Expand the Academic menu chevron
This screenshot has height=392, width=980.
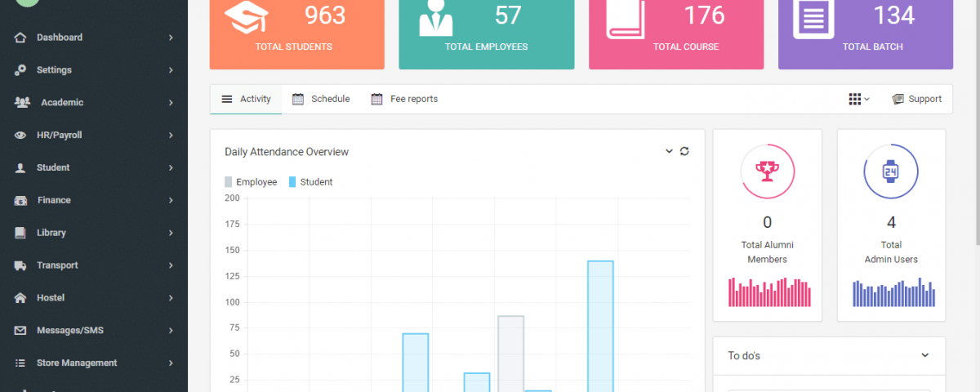click(x=171, y=103)
